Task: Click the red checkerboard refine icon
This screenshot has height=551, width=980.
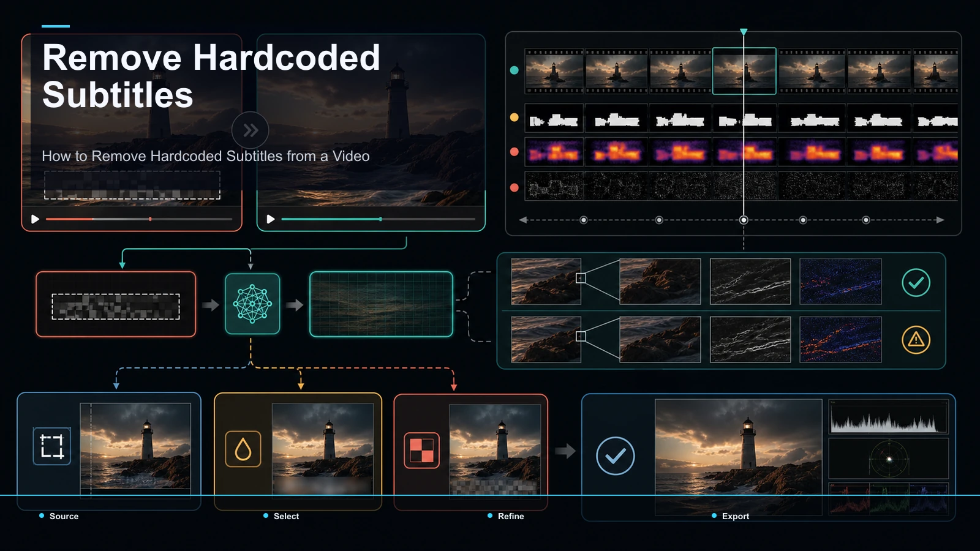Action: [421, 451]
